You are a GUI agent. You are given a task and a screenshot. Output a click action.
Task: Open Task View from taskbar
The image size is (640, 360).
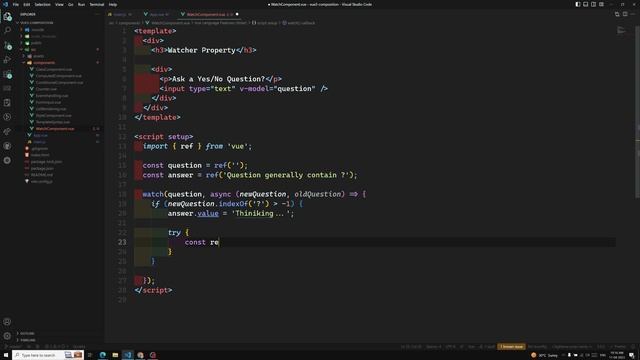[x=90, y=355]
